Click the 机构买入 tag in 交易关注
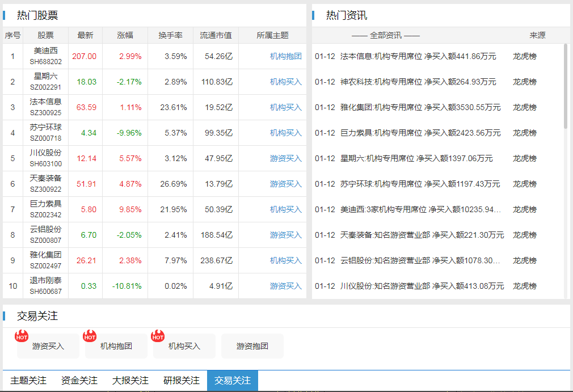Viewport: 573px width, 392px height. (184, 346)
